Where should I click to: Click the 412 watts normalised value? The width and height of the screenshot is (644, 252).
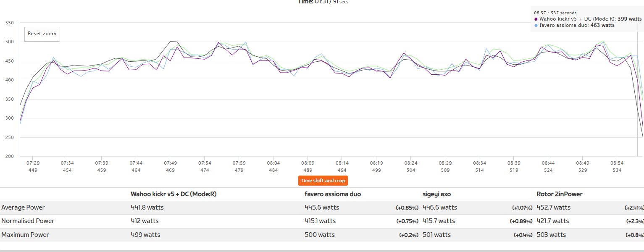145,221
